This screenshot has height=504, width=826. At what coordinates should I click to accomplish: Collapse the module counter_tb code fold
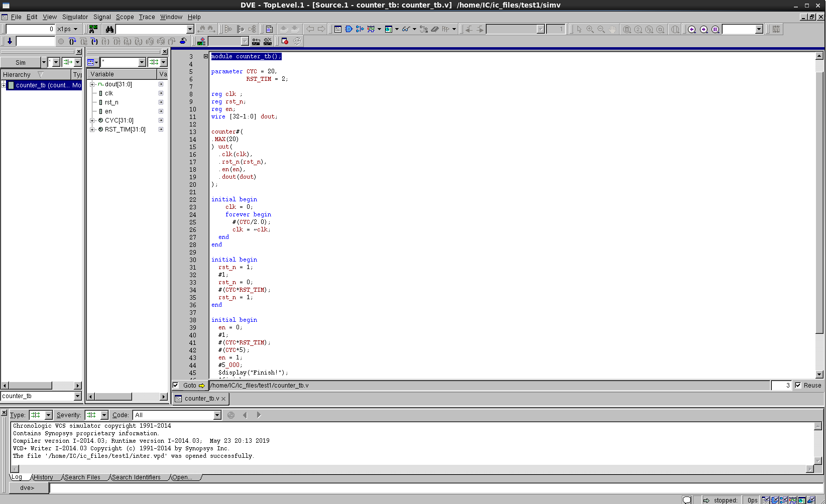206,56
